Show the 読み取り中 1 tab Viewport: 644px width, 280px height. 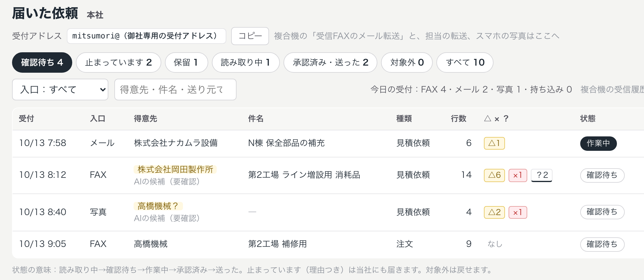point(246,62)
